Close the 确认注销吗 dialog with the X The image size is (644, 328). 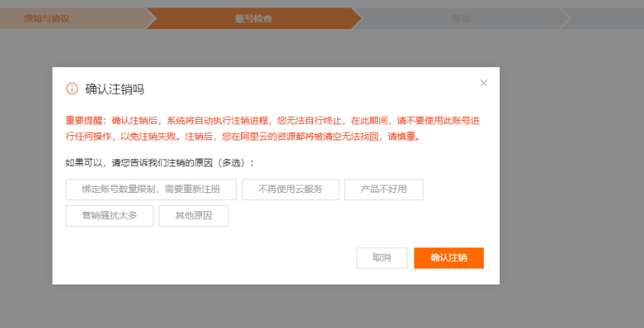click(x=484, y=83)
